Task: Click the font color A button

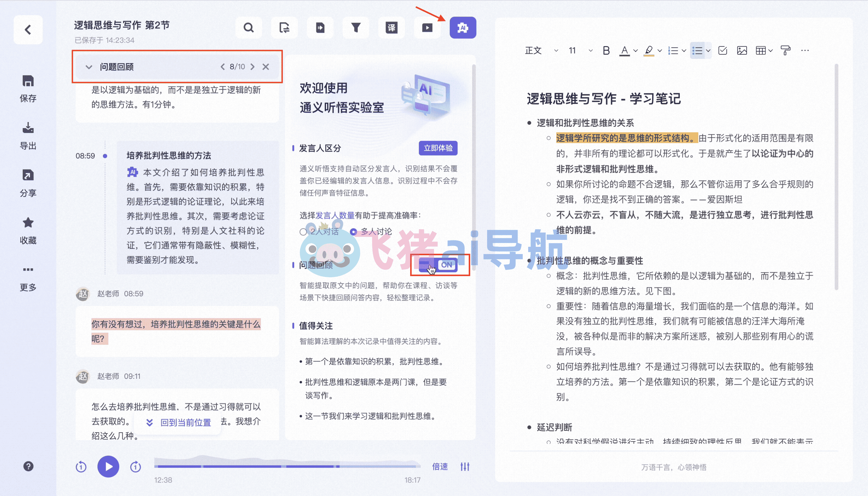Action: click(624, 51)
